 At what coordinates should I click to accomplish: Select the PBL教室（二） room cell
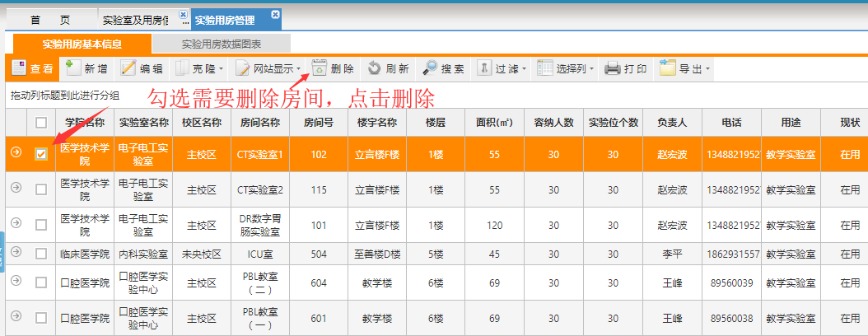(x=259, y=282)
